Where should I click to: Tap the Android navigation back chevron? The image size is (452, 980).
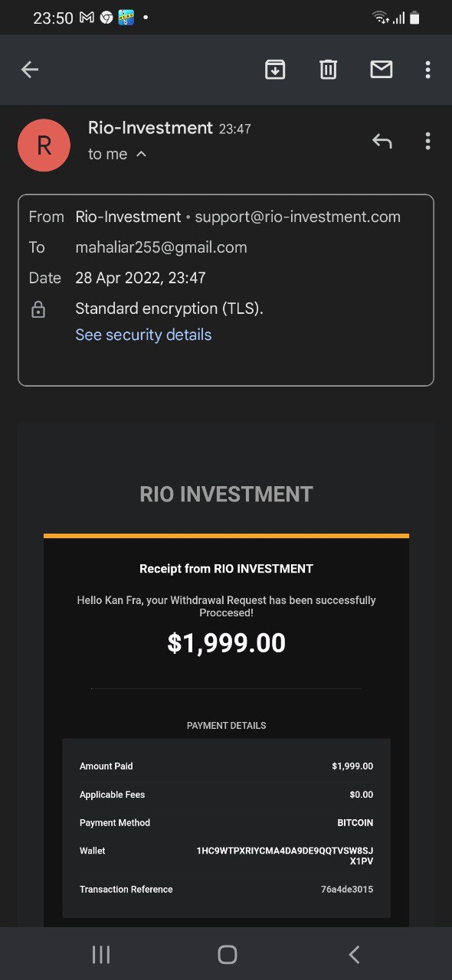[x=353, y=954]
